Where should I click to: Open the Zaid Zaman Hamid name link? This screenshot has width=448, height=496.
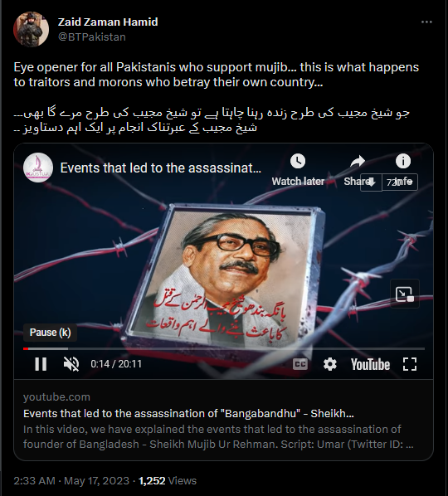[108, 22]
